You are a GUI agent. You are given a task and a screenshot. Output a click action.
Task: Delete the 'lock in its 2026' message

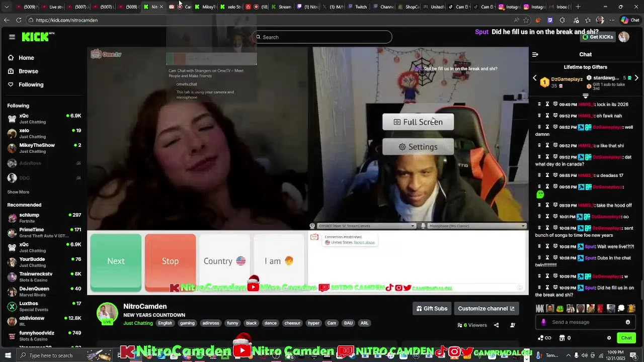click(x=540, y=104)
